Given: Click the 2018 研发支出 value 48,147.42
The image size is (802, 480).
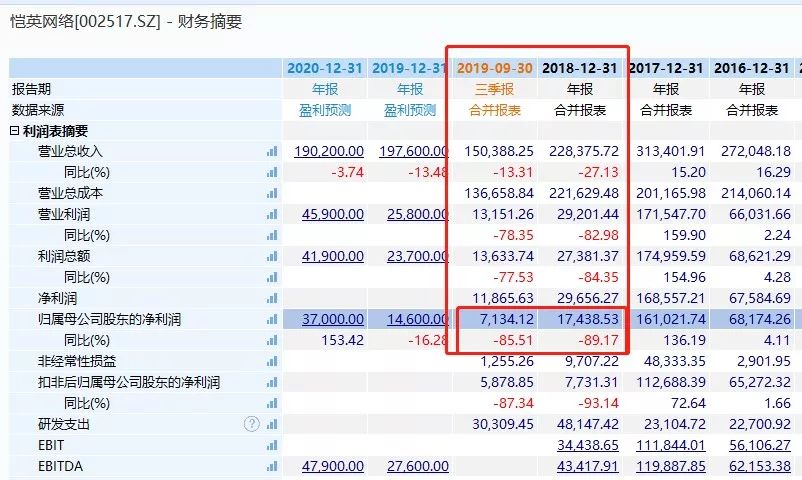Looking at the screenshot, I should (588, 424).
